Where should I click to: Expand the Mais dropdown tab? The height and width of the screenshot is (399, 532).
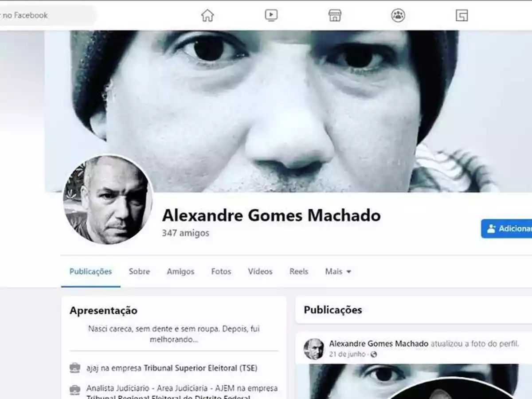click(x=338, y=271)
